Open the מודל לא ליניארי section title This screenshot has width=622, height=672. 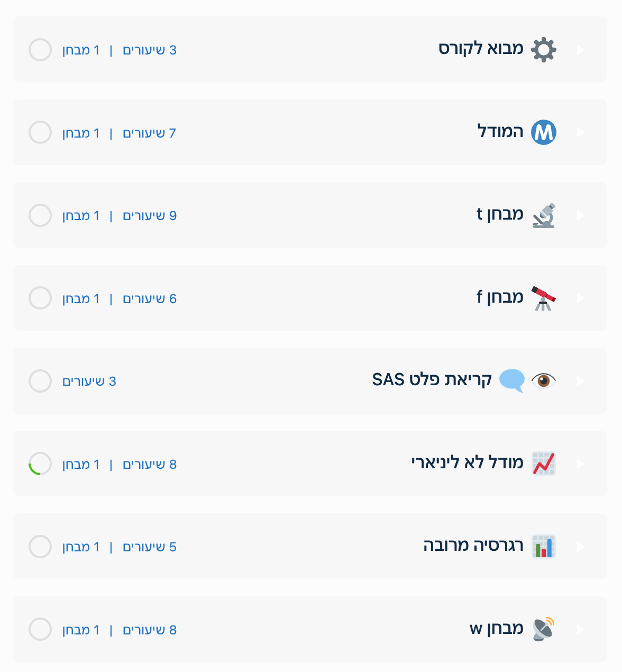467,463
